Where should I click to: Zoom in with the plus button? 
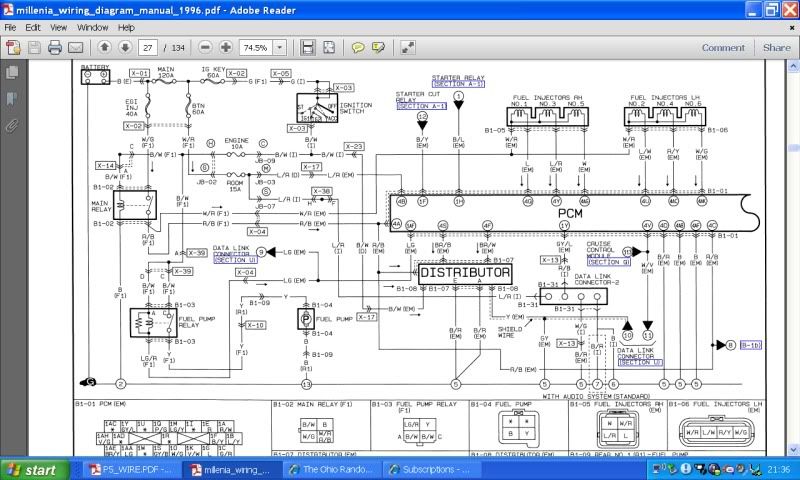point(226,47)
